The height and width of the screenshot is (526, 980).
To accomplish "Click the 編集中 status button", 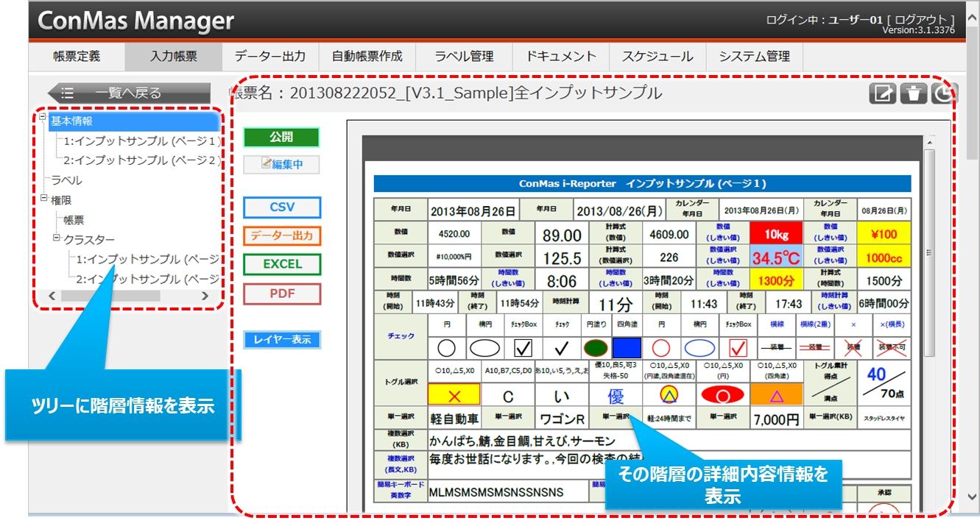I will pos(281,164).
